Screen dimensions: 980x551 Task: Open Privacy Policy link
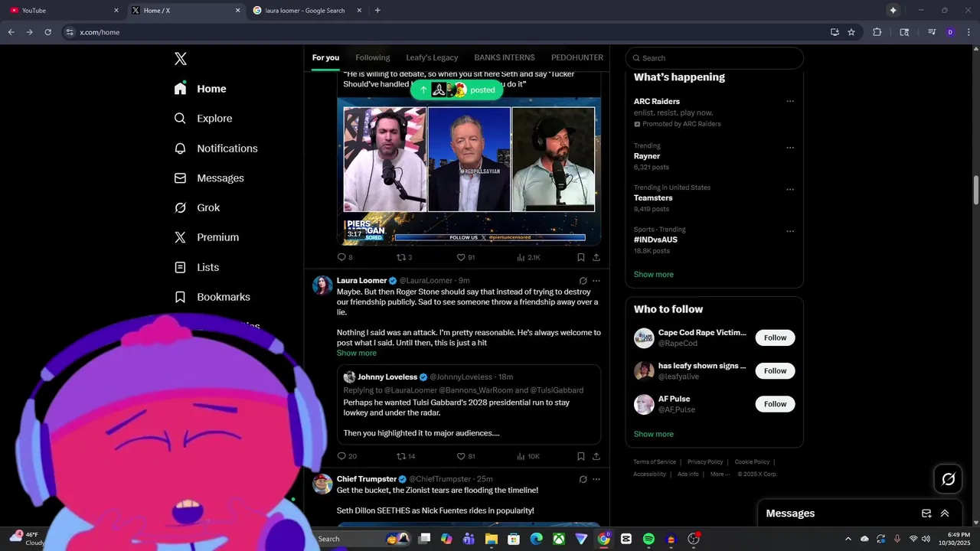coord(705,461)
